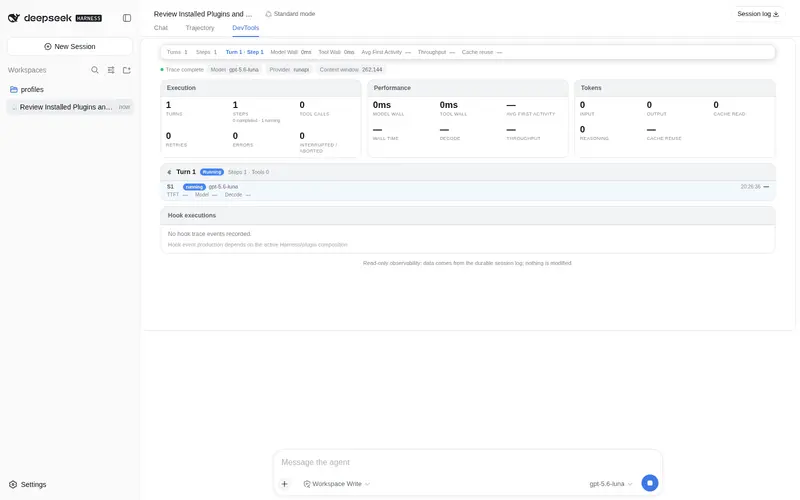Toggle the sidebar collapse icon
This screenshot has height=500, width=800.
[127, 18]
